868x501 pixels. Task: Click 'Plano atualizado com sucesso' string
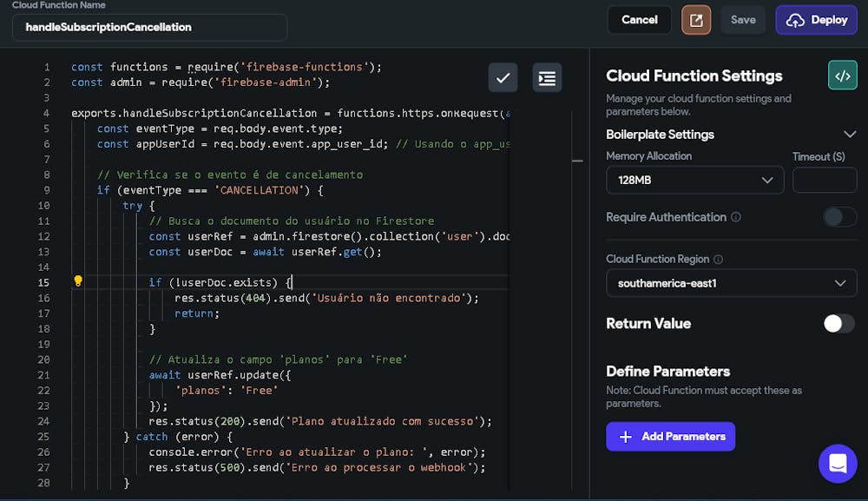pos(383,421)
